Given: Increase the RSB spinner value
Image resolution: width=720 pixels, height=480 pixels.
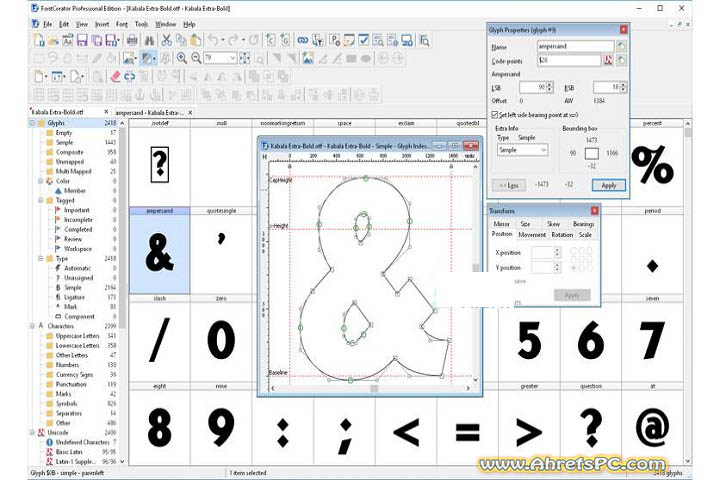Looking at the screenshot, I should (623, 85).
